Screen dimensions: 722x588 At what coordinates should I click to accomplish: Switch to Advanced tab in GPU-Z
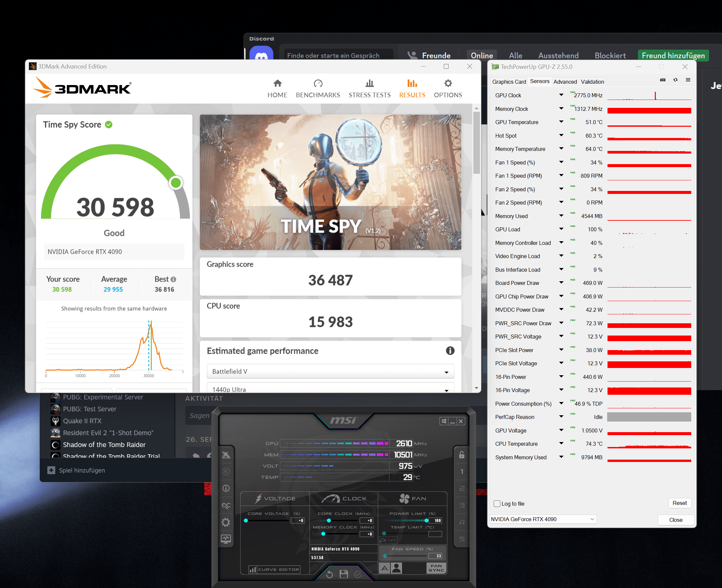click(565, 82)
